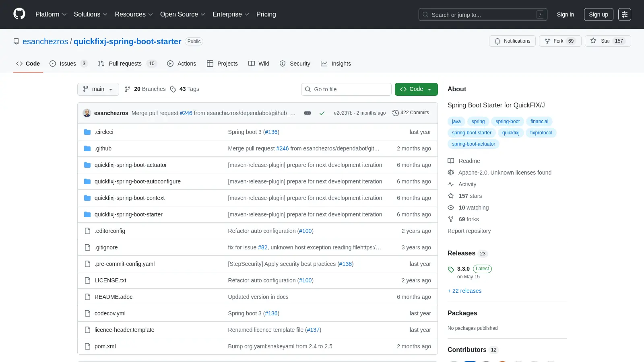Open the main branch selector dropdown
Image resolution: width=644 pixels, height=362 pixels.
(98, 89)
